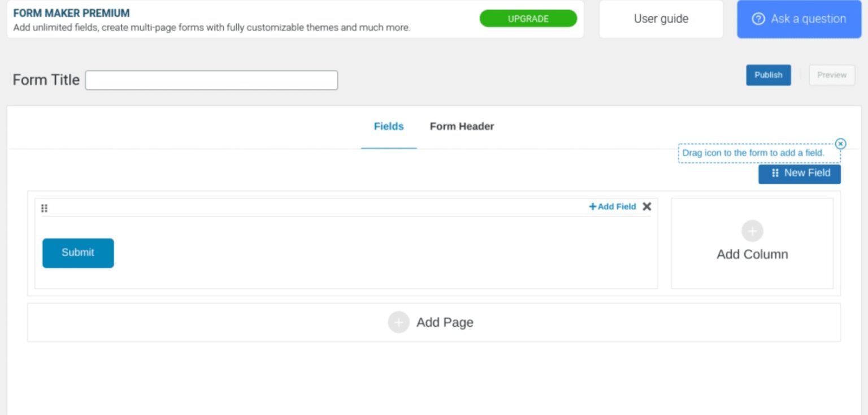The height and width of the screenshot is (415, 868).
Task: Click the New Field button label
Action: click(x=807, y=173)
